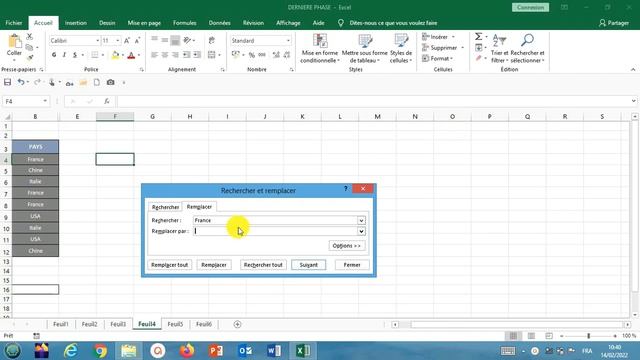This screenshot has width=640, height=360.
Task: Switch to sheet Feuil1
Action: 60,324
